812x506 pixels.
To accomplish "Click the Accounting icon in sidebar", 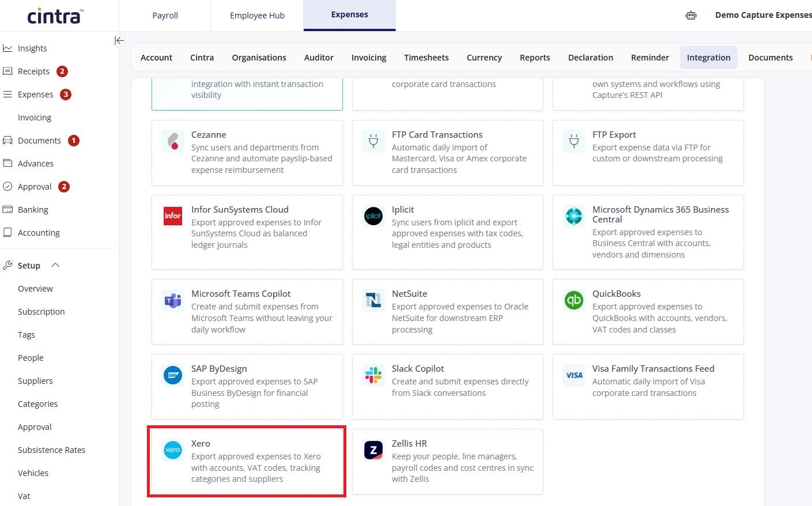I will [x=7, y=233].
